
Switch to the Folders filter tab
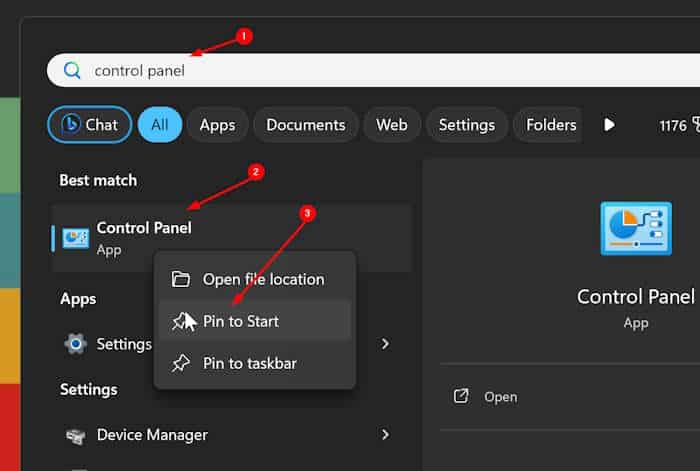pyautogui.click(x=548, y=125)
